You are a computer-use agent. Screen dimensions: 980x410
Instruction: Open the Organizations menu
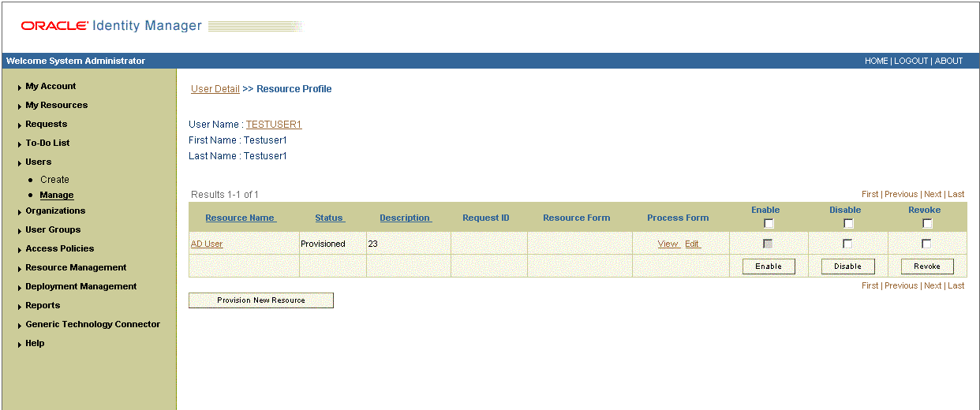pyautogui.click(x=55, y=211)
